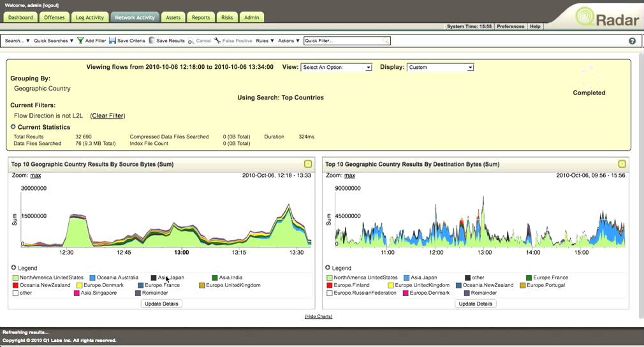Click the Quick Filter magnifier icon
644x347 pixels.
pyautogui.click(x=386, y=41)
